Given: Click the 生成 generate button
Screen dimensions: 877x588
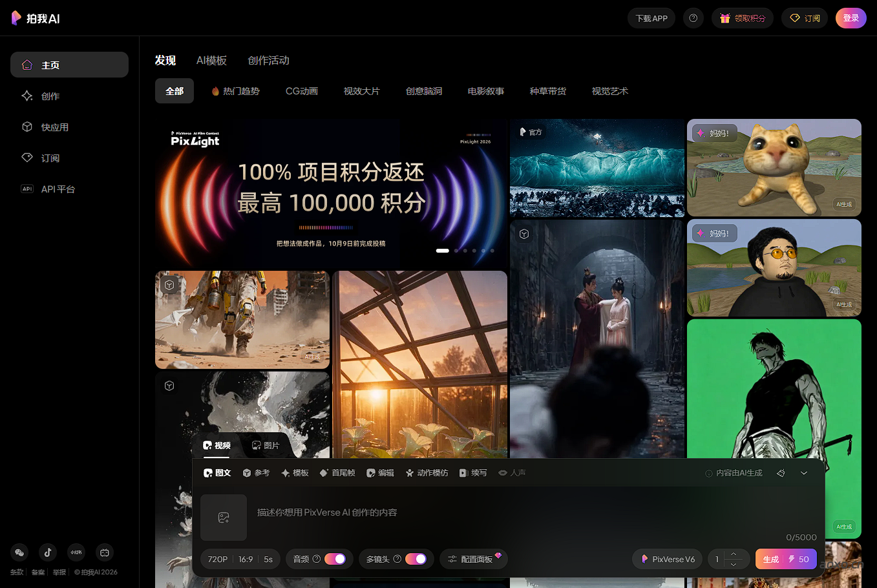Looking at the screenshot, I should pyautogui.click(x=786, y=559).
